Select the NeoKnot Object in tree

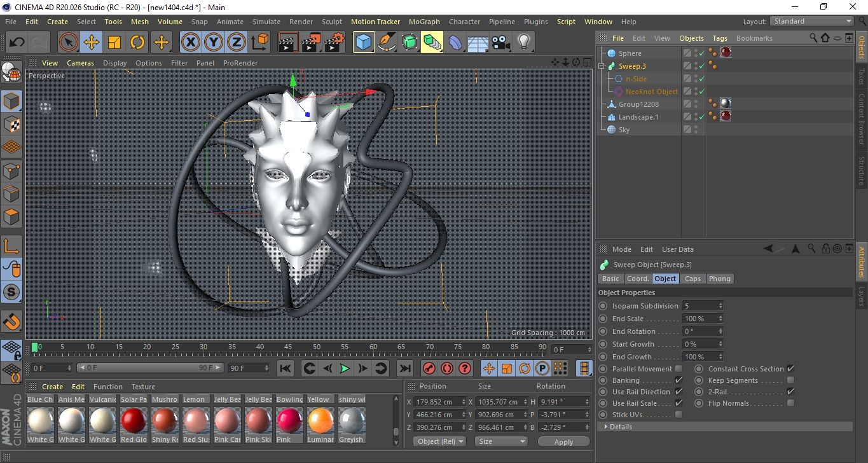pyautogui.click(x=651, y=92)
